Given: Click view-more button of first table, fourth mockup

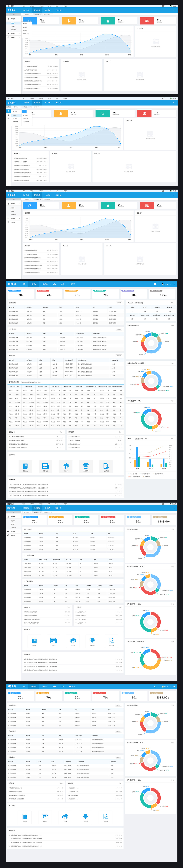Looking at the screenshot, I should [x=119, y=303].
